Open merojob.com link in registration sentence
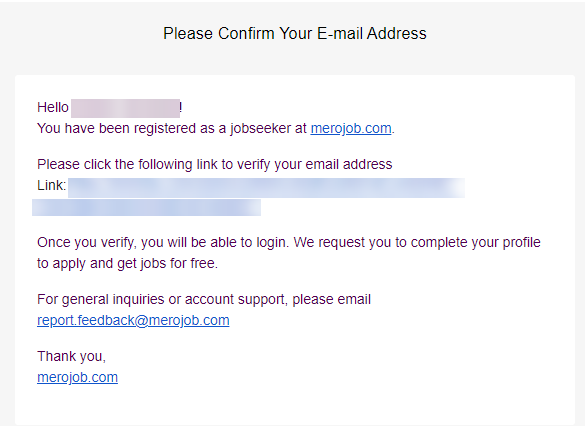Viewport: 585px width, 426px height. click(351, 128)
